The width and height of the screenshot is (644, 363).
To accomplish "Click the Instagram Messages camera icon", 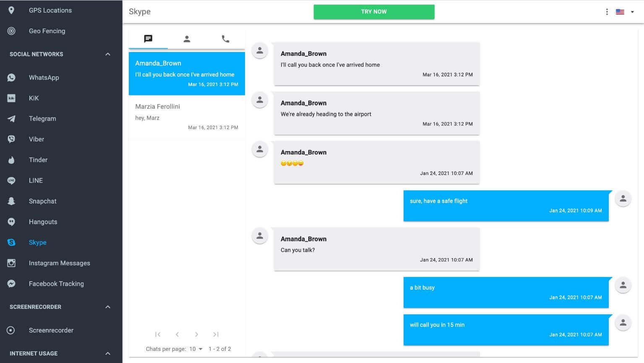I will (11, 263).
